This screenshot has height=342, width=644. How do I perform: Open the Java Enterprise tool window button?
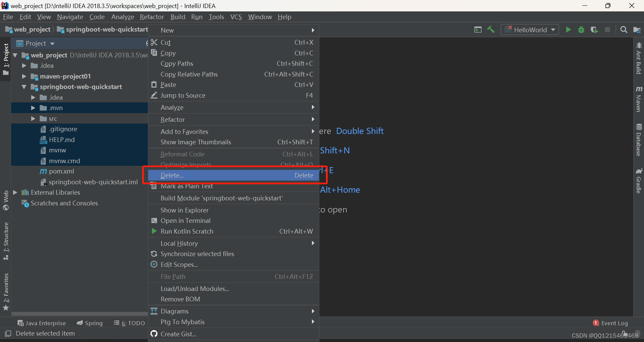42,323
